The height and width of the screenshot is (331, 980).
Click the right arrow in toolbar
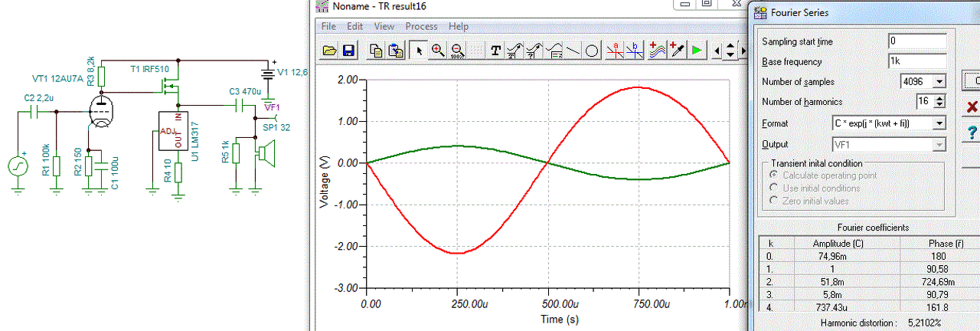click(x=743, y=51)
